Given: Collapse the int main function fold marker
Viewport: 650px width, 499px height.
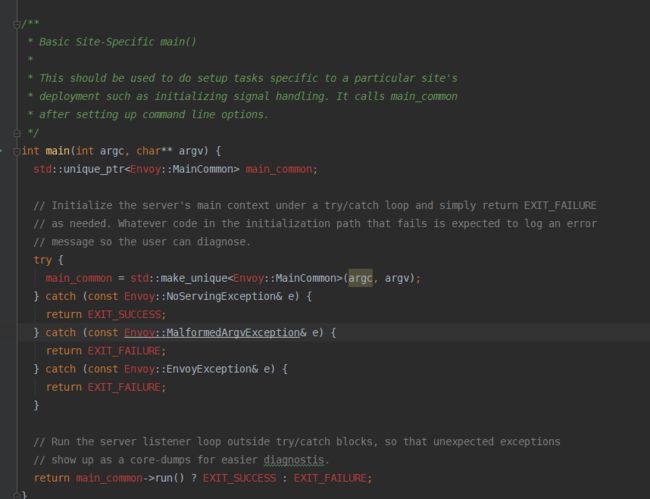Looking at the screenshot, I should 16,152.
